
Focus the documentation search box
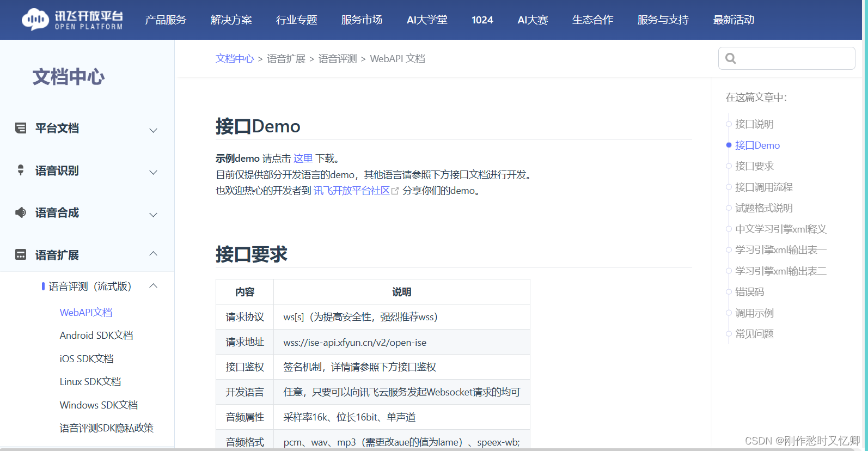click(x=787, y=58)
